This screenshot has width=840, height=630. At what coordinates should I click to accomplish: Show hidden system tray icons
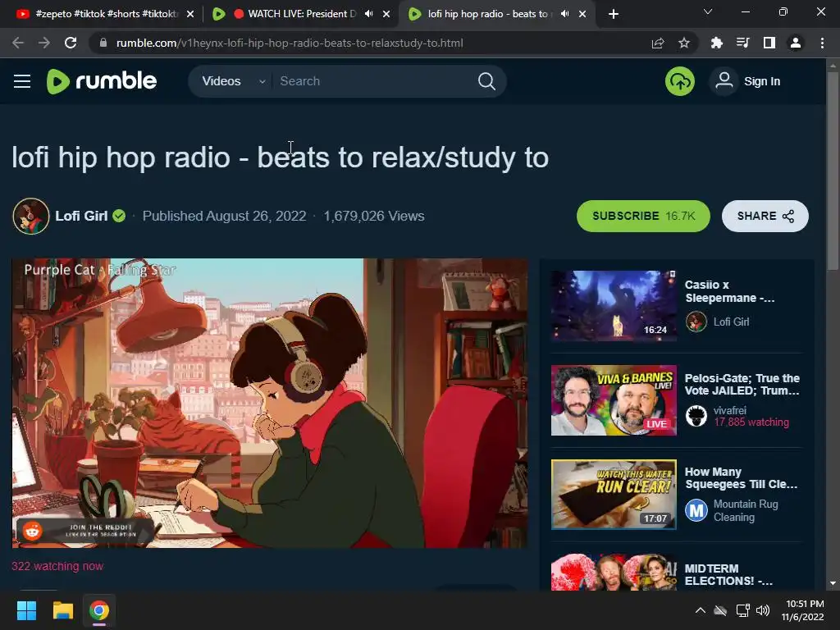click(x=701, y=610)
